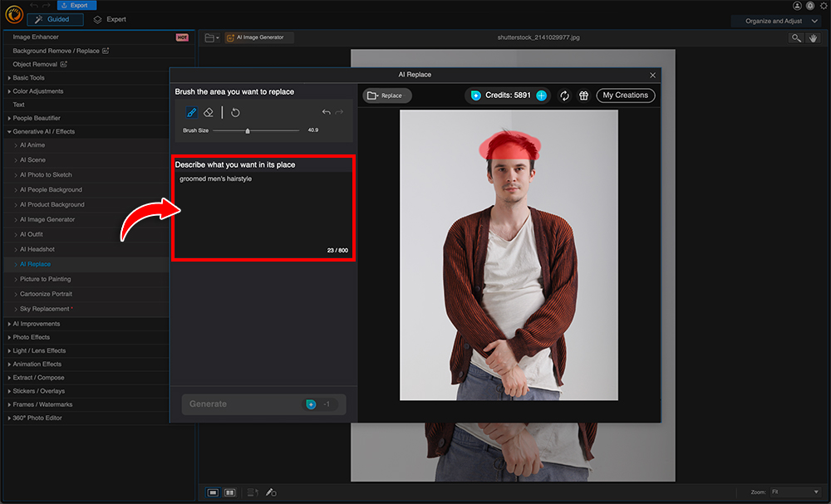Open Picture to Painting
The width and height of the screenshot is (831, 504).
coord(86,279)
